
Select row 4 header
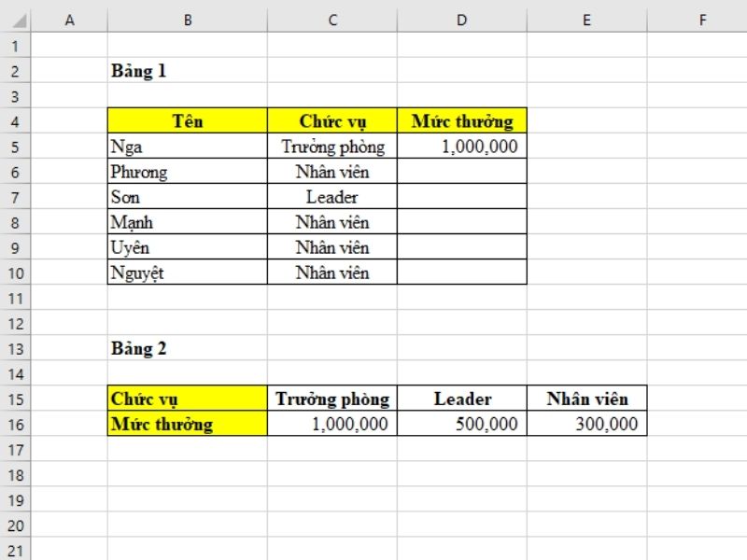[x=15, y=120]
